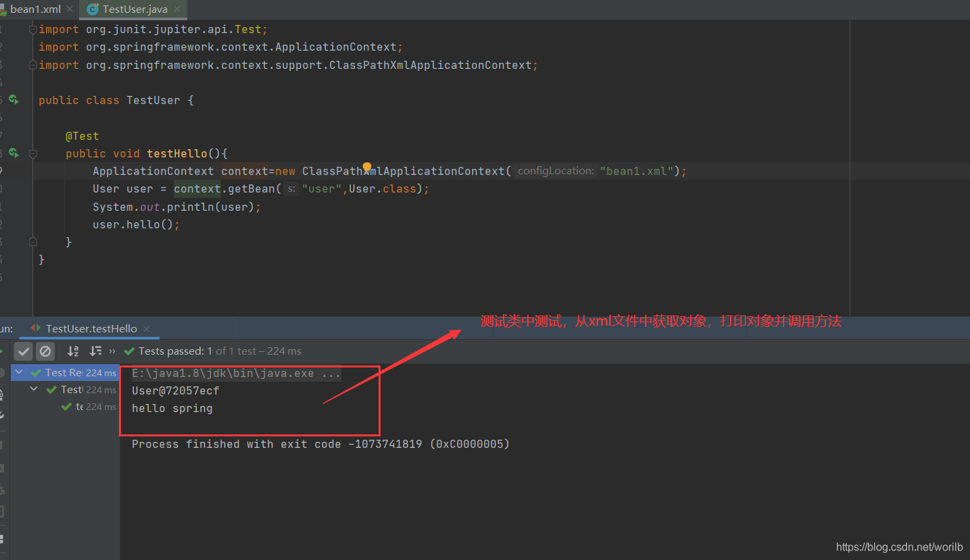Click the highlighted 'context' variable before getBean
The height and width of the screenshot is (560, 970).
[197, 188]
